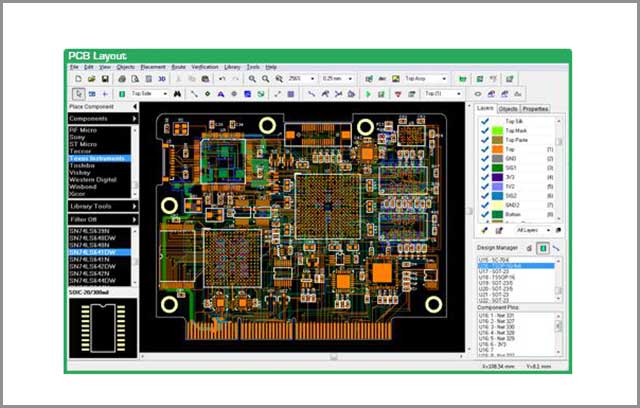The width and height of the screenshot is (640, 408).
Task: Open the 0.25 mm grid dropdown
Action: click(x=350, y=79)
